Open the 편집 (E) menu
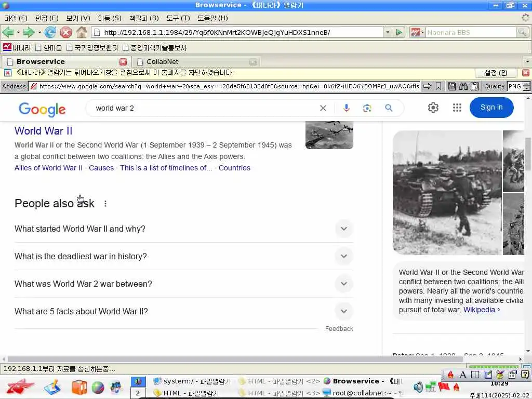This screenshot has height=399, width=532. click(x=47, y=18)
